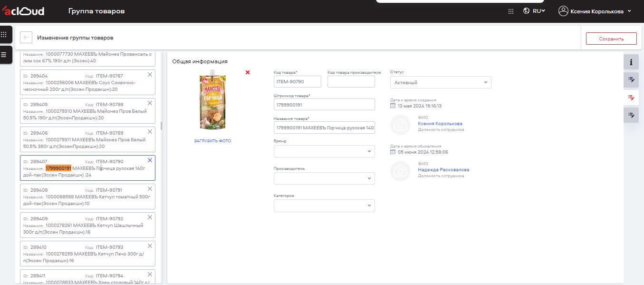
Task: Remove item ITEM-90792 from the list
Action: click(150, 217)
